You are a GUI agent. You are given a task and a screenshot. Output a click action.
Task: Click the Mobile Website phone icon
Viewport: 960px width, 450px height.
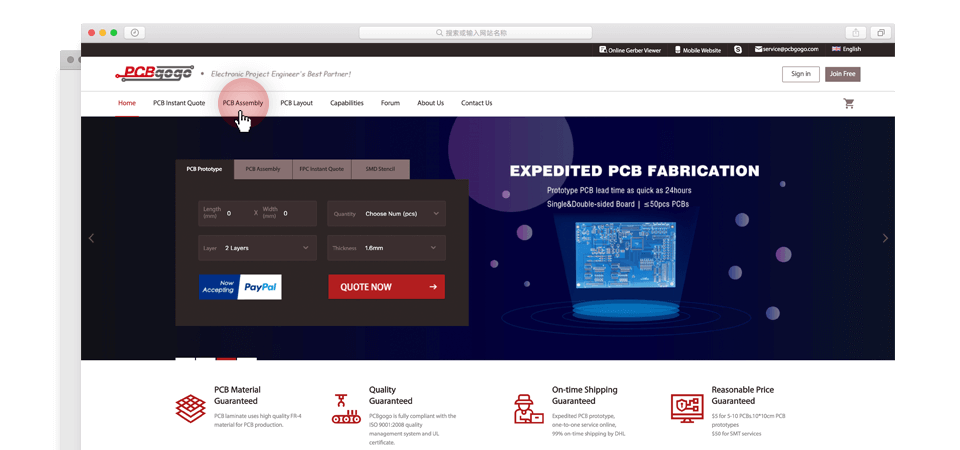point(678,49)
